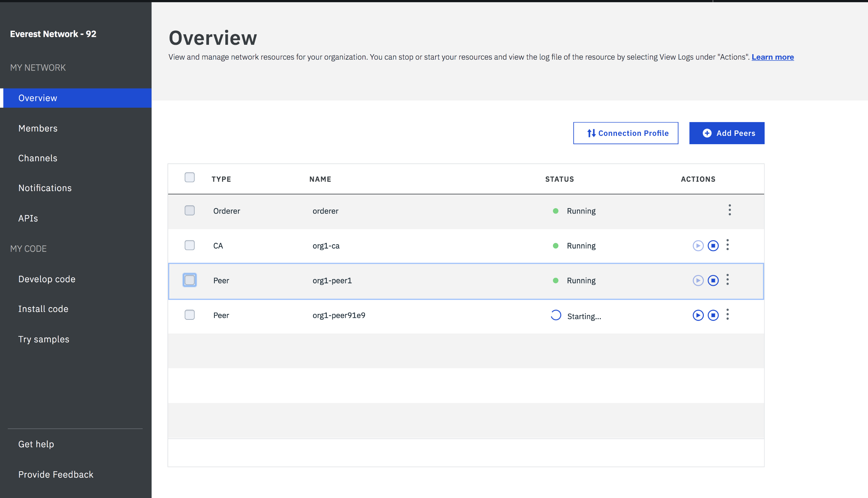The image size is (868, 498).
Task: Click the stop icon for org1-ca
Action: pos(713,246)
